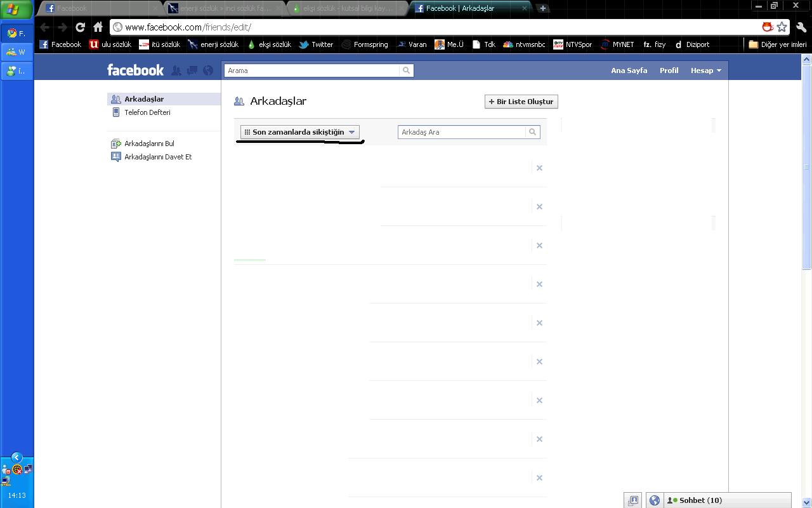Open the Arkadaşlarını Davet Et link
This screenshot has width=812, height=508.
click(157, 157)
